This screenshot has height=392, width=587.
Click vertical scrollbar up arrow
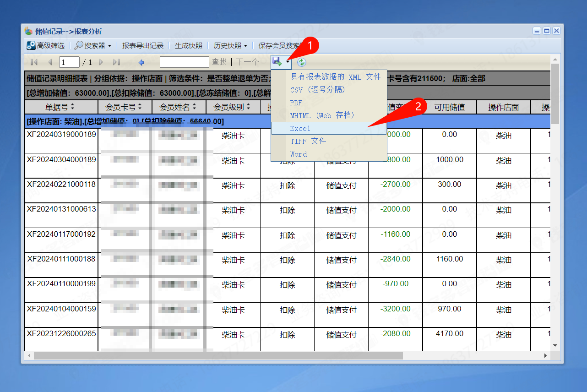coord(555,60)
